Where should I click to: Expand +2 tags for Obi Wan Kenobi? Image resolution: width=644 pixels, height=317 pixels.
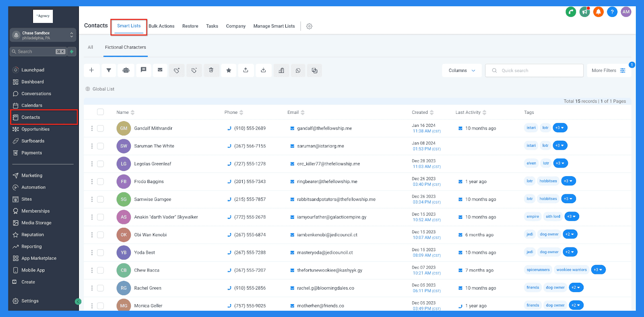[x=570, y=234]
